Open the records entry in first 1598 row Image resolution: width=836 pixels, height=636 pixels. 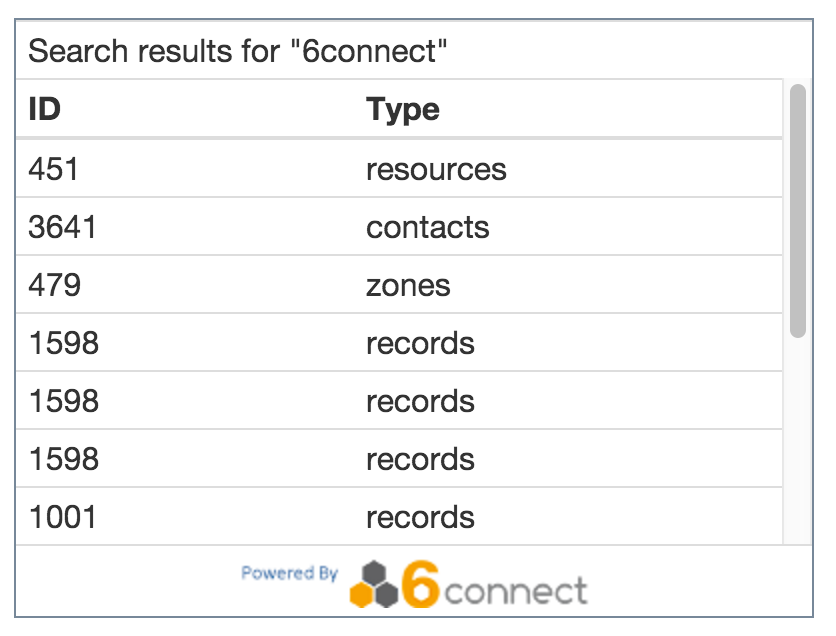pos(420,343)
